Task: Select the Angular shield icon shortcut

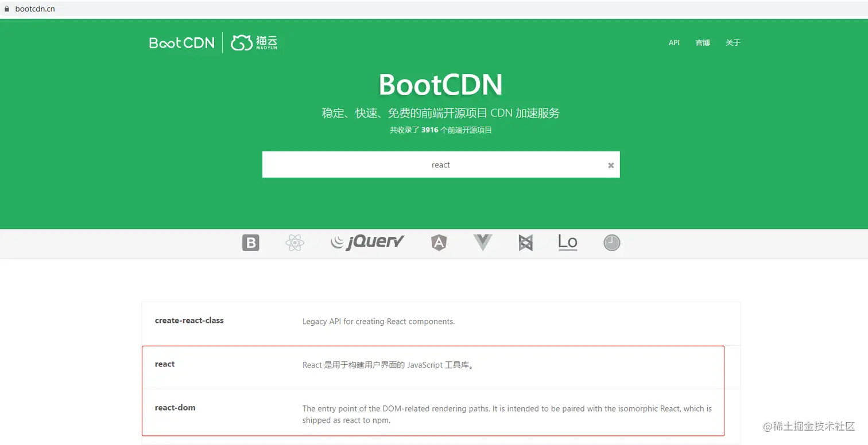Action: coord(439,243)
